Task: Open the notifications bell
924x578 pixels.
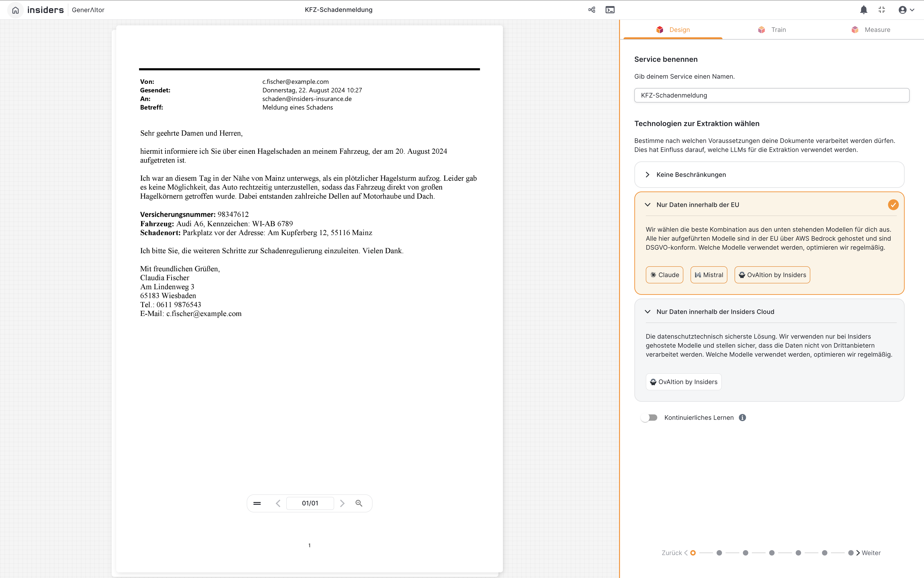Action: [863, 10]
